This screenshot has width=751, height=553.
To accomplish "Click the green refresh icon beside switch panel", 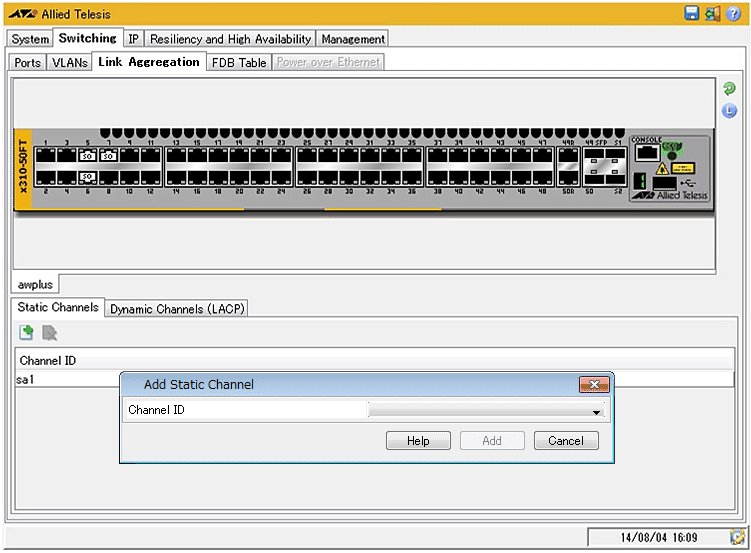I will [x=729, y=89].
